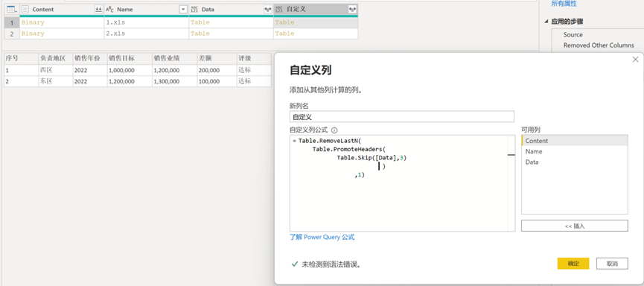Click the 新列名 input field

click(402, 117)
